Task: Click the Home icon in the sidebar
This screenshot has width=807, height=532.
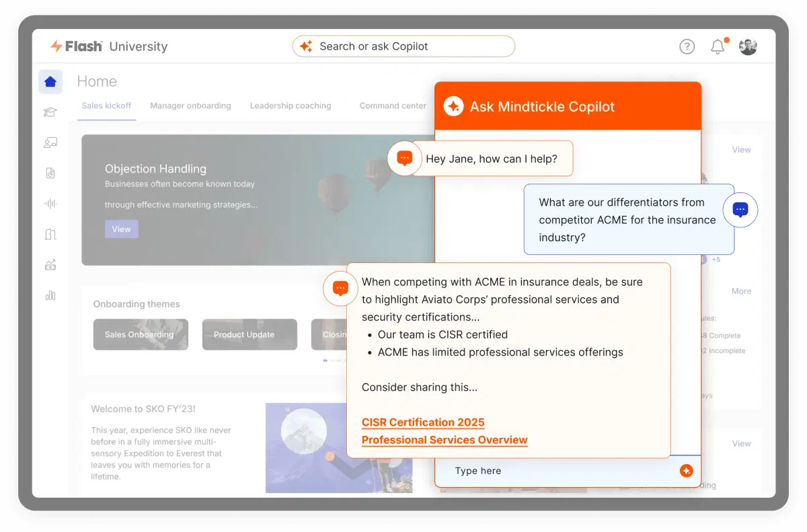Action: [x=50, y=82]
